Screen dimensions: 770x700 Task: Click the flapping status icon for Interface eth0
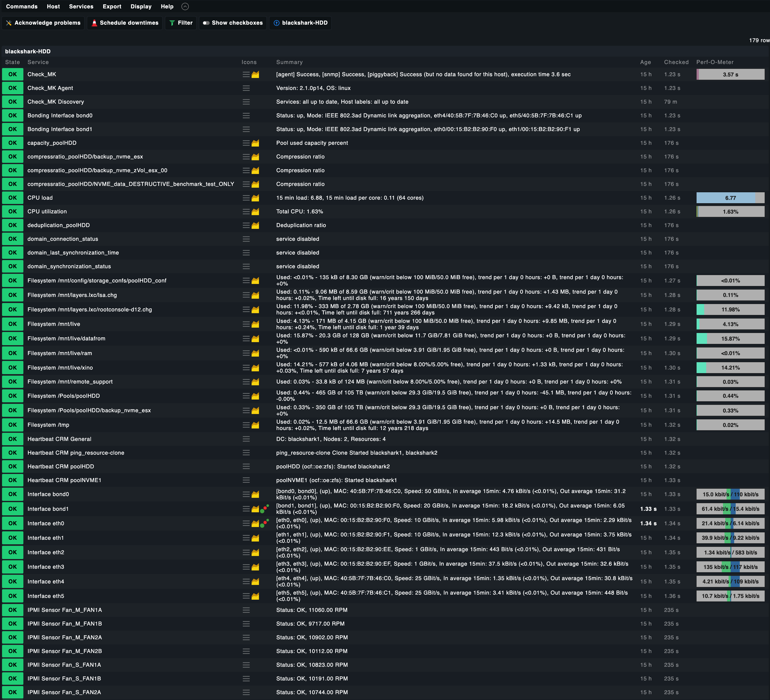tap(264, 523)
